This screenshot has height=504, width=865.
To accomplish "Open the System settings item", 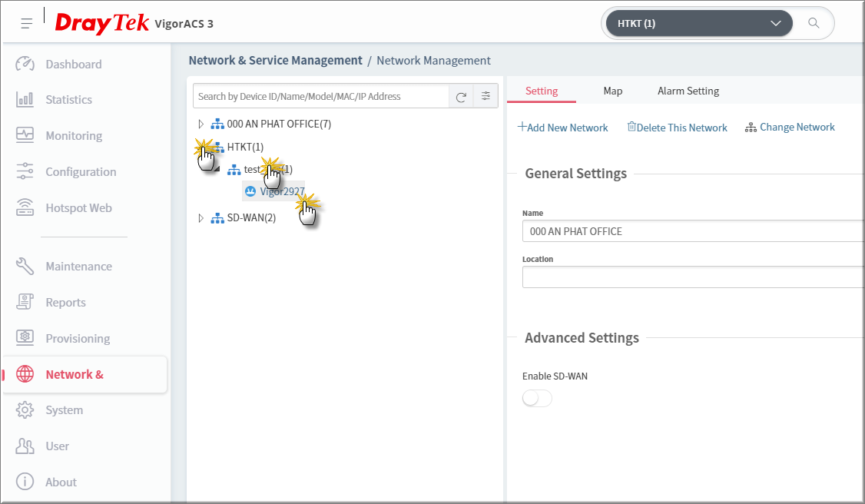I will (x=64, y=410).
